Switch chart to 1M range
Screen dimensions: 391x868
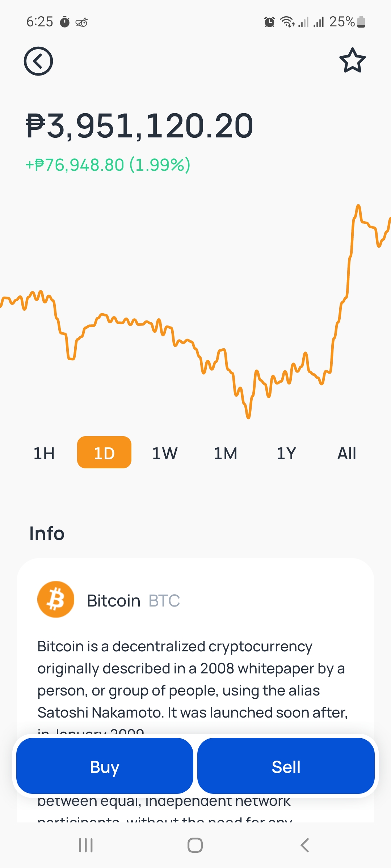(226, 453)
